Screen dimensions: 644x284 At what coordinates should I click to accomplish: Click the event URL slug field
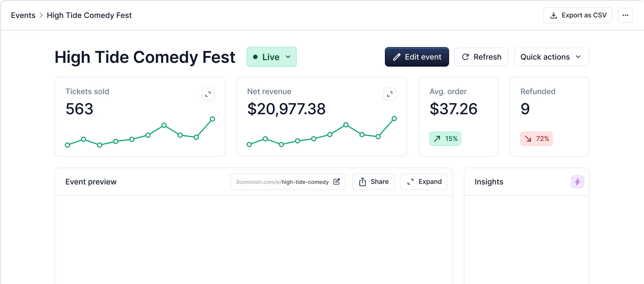click(x=282, y=182)
